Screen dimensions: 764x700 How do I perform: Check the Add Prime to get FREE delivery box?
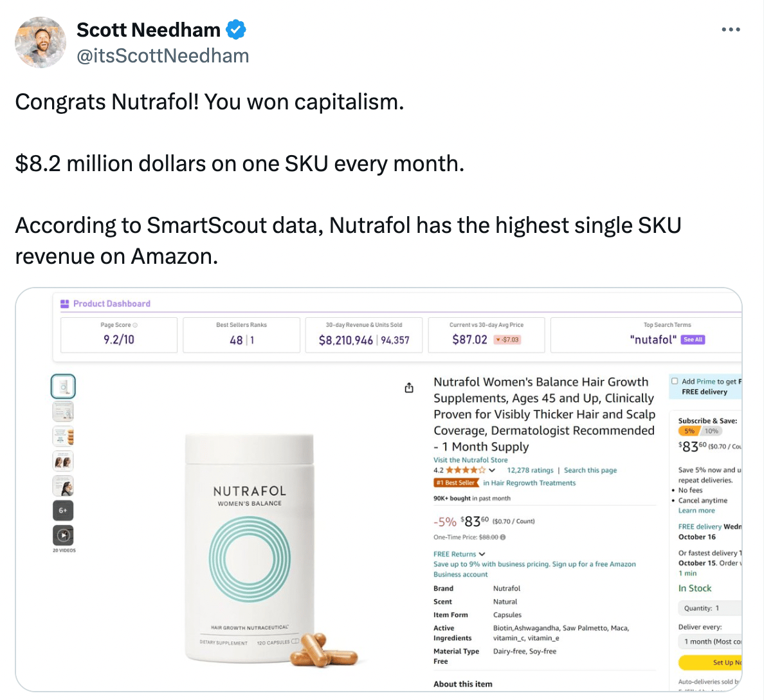(675, 381)
